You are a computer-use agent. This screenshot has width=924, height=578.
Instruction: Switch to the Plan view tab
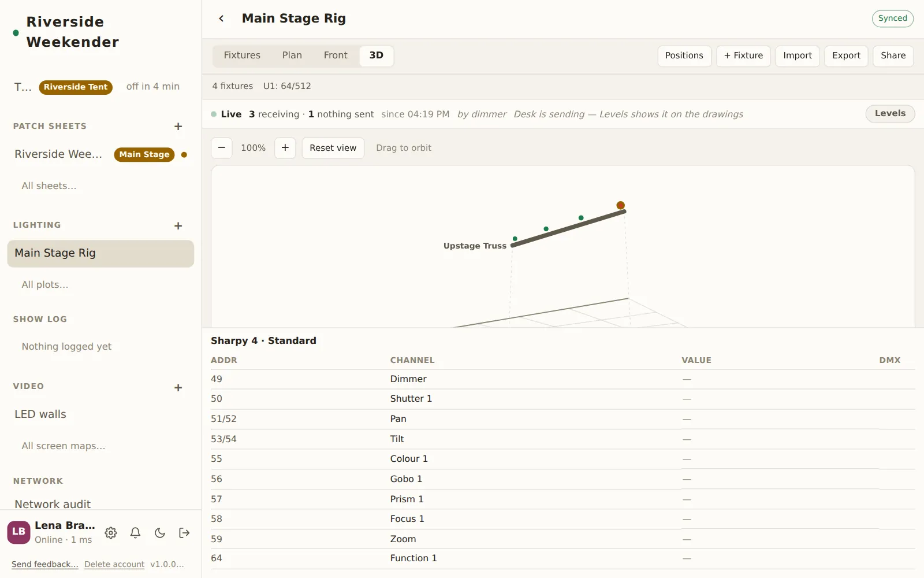point(292,55)
